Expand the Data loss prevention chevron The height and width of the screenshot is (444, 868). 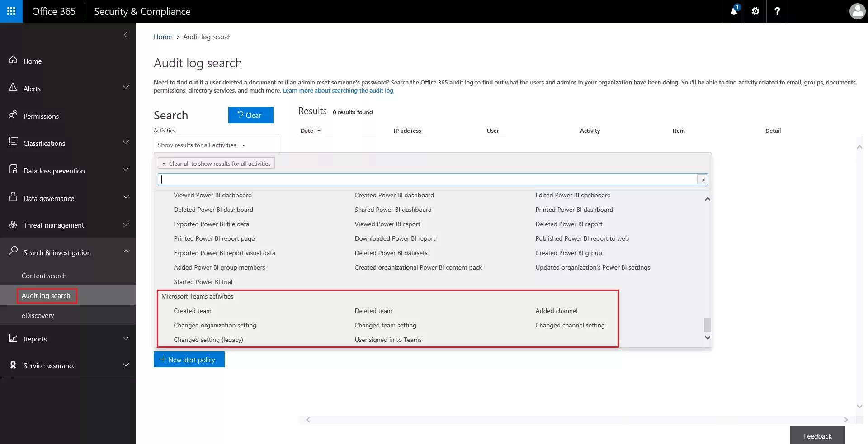tap(126, 169)
